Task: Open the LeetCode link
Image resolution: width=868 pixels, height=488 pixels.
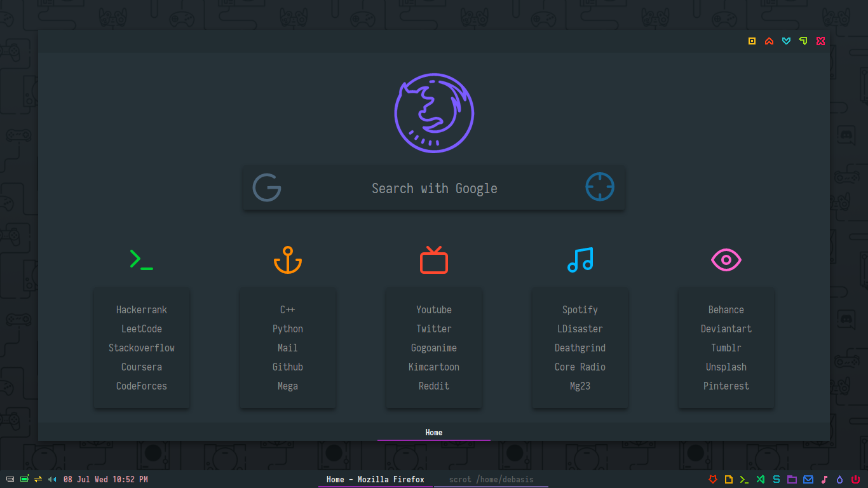Action: pyautogui.click(x=142, y=329)
